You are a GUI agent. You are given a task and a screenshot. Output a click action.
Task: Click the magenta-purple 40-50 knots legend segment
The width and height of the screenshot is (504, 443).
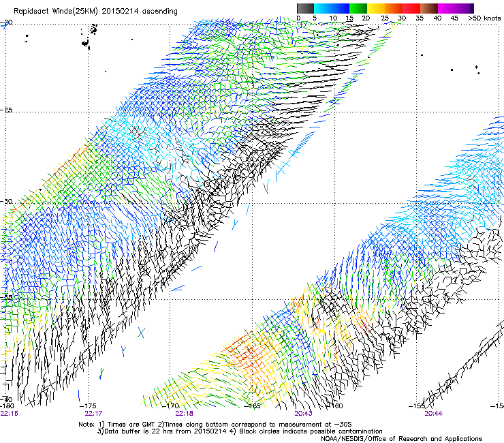tap(456, 8)
